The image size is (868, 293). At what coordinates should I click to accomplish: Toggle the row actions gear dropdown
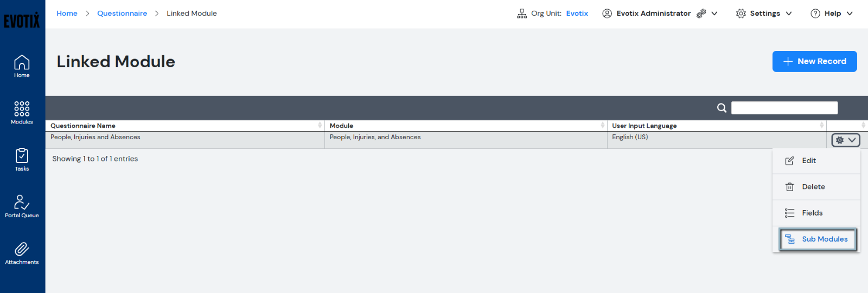845,140
